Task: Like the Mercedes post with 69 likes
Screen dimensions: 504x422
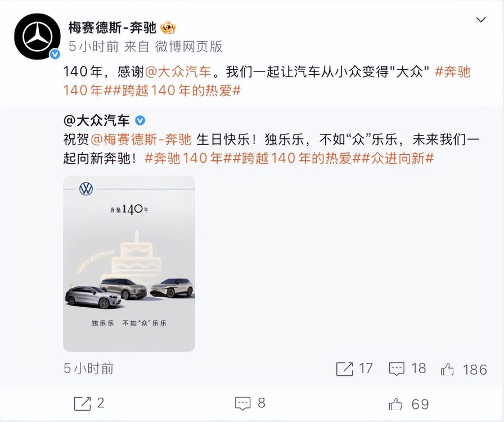Action: [x=395, y=403]
